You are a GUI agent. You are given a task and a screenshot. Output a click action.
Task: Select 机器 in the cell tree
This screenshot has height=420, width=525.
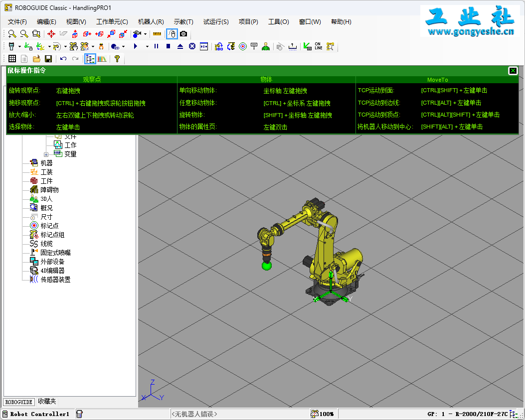point(46,163)
